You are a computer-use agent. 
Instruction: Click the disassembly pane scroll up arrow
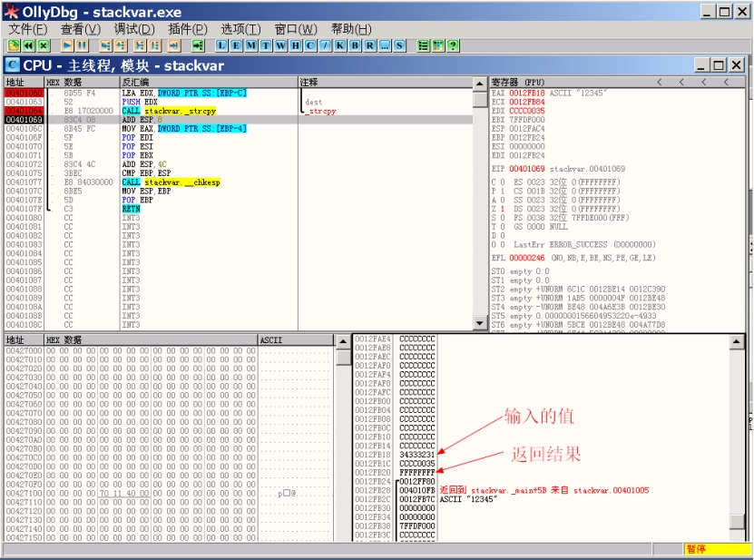pos(480,84)
